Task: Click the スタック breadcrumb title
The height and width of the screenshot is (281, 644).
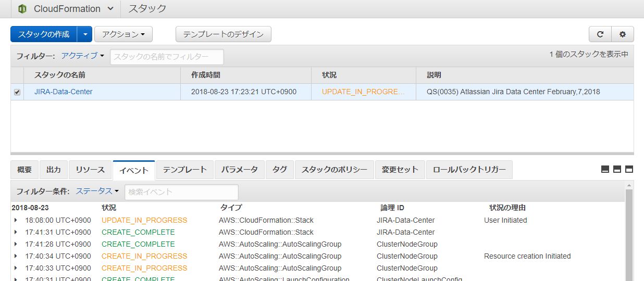Action: pos(147,9)
